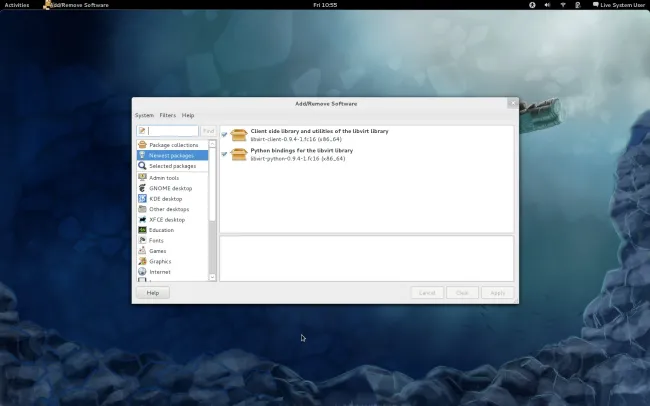The image size is (650, 406).
Task: Select 'Internet' category text
Action: [x=160, y=272]
